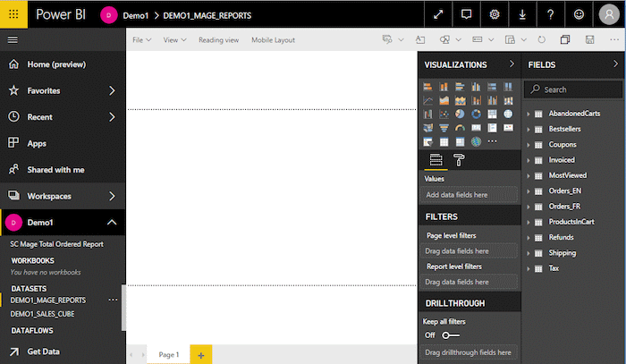Select Slicer visualization
This screenshot has width=626, height=364.
click(x=427, y=141)
